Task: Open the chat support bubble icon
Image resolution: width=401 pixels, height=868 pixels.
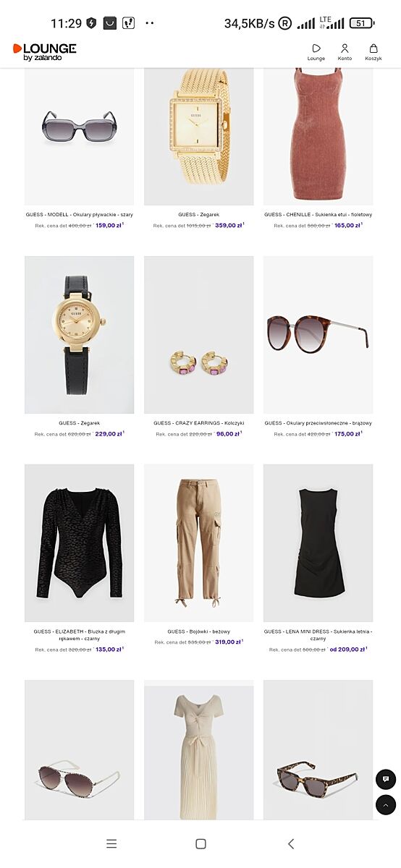Action: (386, 779)
